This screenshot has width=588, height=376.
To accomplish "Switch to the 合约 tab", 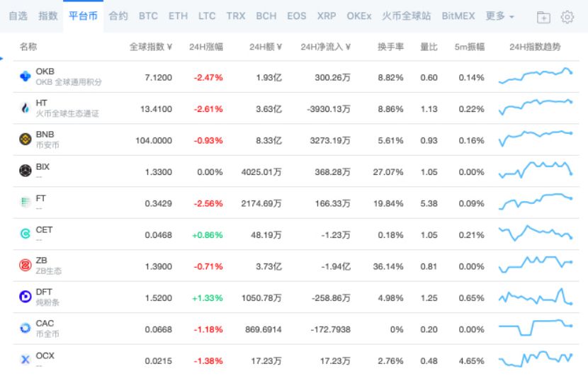I will pyautogui.click(x=118, y=16).
